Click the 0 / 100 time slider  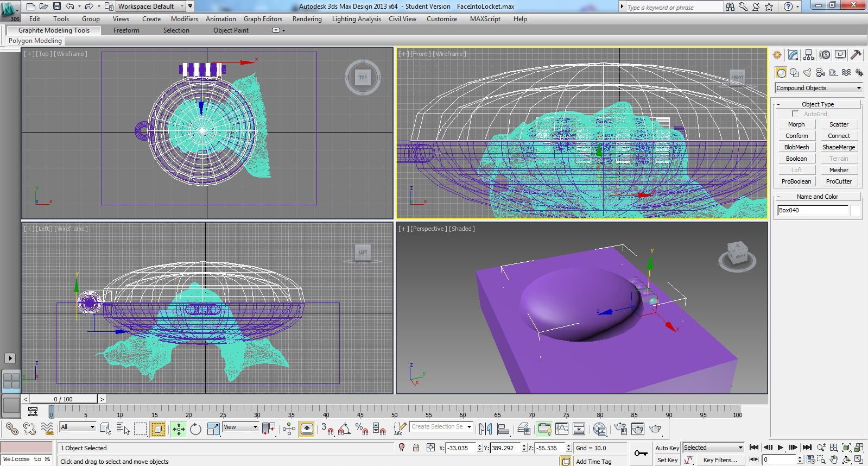64,399
